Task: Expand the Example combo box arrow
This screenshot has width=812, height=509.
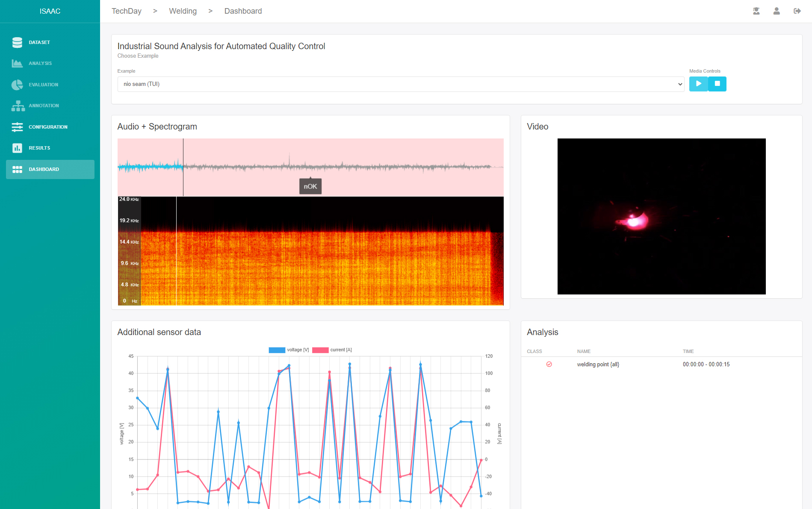Action: click(x=680, y=84)
